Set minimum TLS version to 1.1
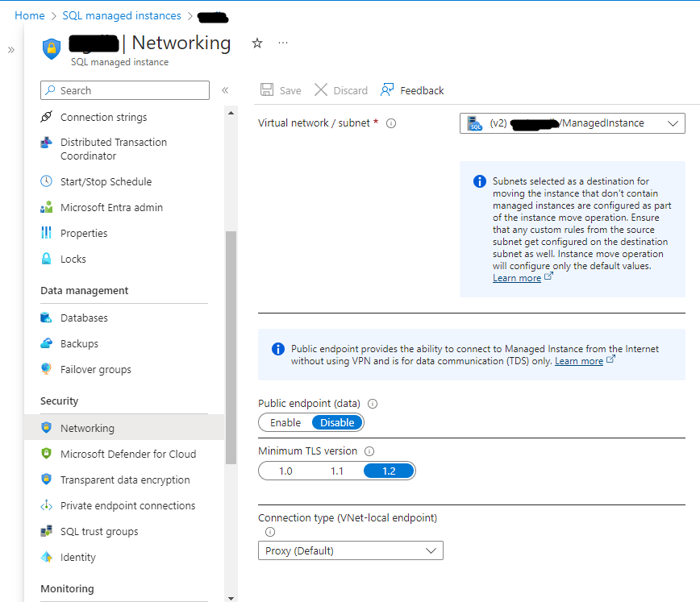Screen dimensions: 700x602 pyautogui.click(x=337, y=471)
